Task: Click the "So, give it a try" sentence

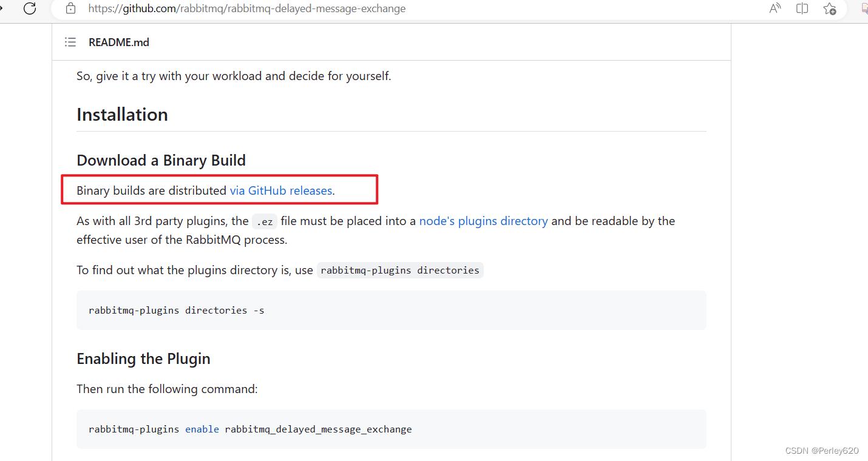Action: pyautogui.click(x=234, y=76)
